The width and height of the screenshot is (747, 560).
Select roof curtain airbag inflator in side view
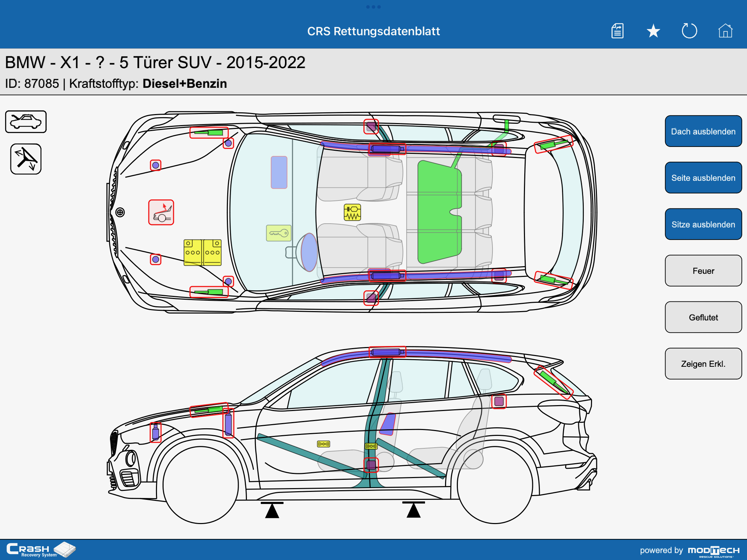click(x=387, y=352)
